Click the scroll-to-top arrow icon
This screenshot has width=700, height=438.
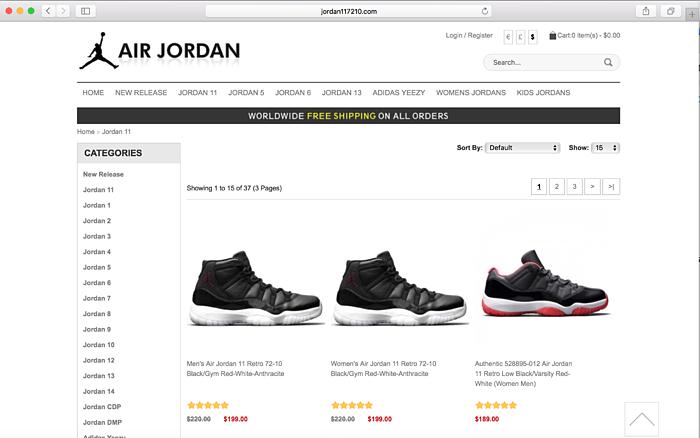[642, 419]
